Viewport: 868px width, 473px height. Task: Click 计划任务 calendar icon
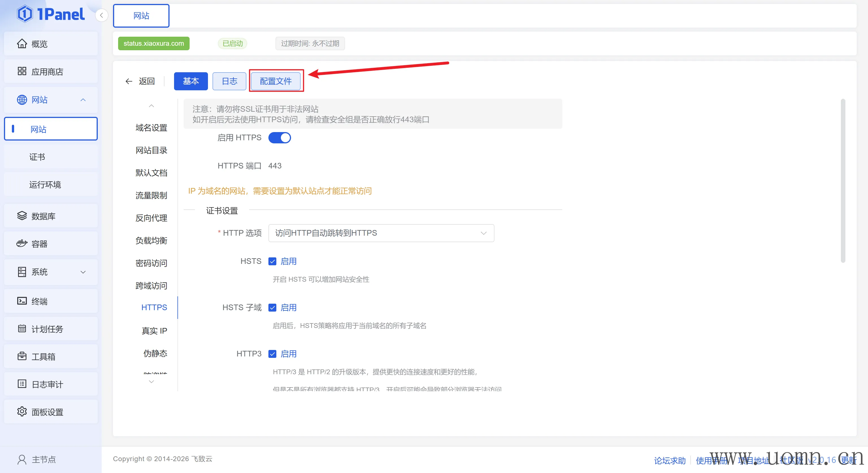(22, 329)
